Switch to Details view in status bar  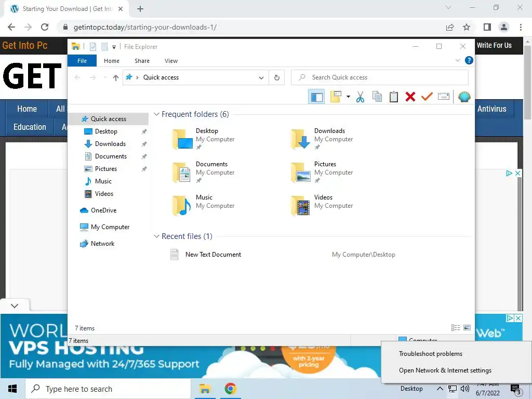[455, 328]
